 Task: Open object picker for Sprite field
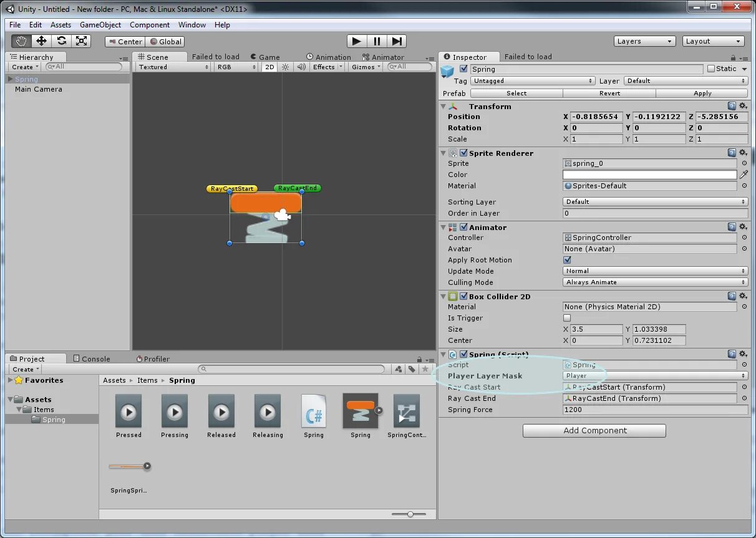click(x=744, y=163)
